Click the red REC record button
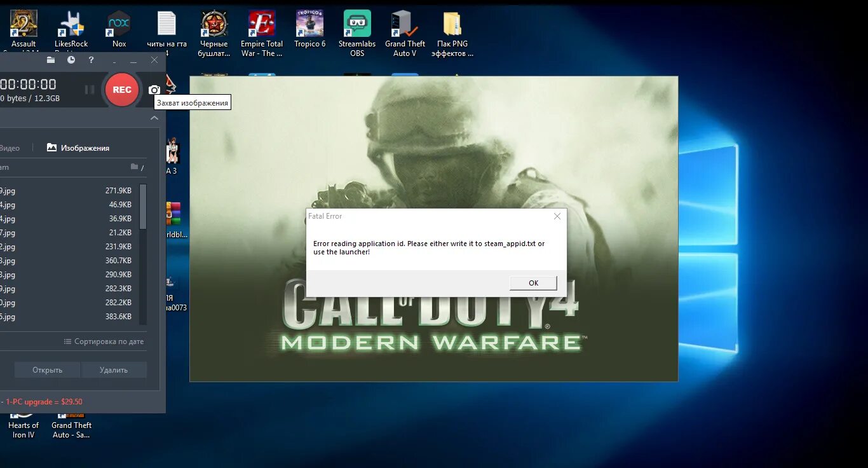The image size is (868, 468). tap(121, 90)
